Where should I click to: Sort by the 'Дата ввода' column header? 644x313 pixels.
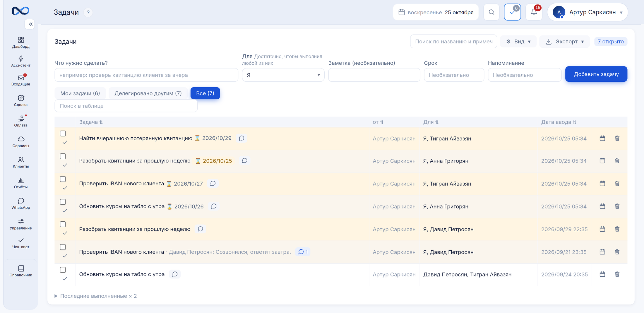click(559, 122)
